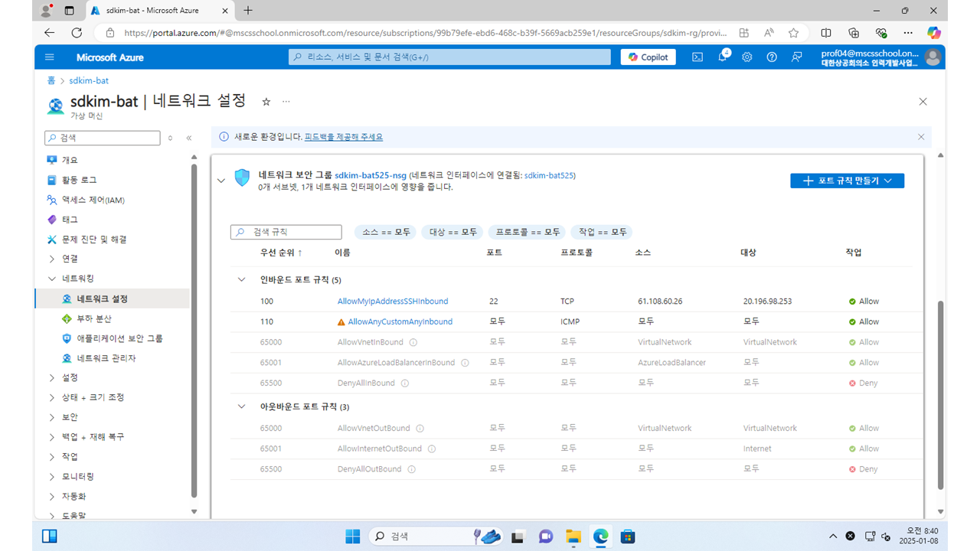Collapse the outbound port rules group
The height and width of the screenshot is (551, 980).
[242, 406]
